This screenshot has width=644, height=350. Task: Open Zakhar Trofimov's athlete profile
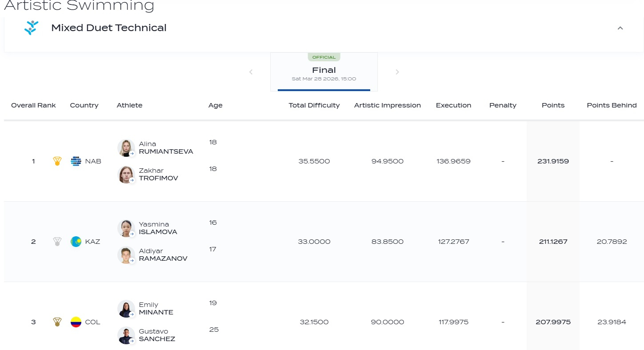(158, 175)
